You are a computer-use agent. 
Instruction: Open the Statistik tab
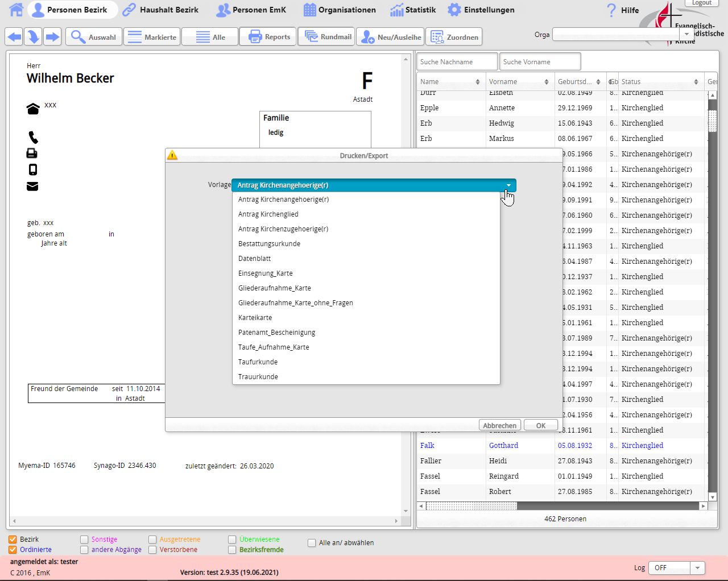point(413,10)
